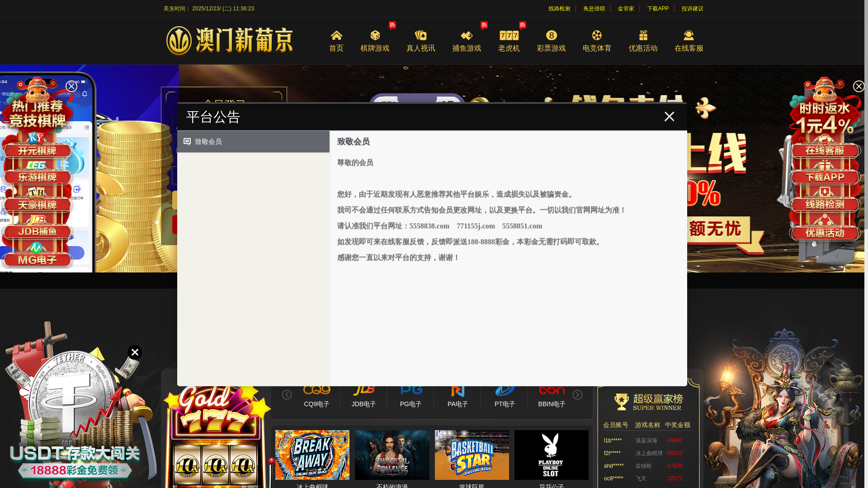Click the 超级赢家榜 trophy icon
Screen dimensions: 868x488
tap(622, 401)
